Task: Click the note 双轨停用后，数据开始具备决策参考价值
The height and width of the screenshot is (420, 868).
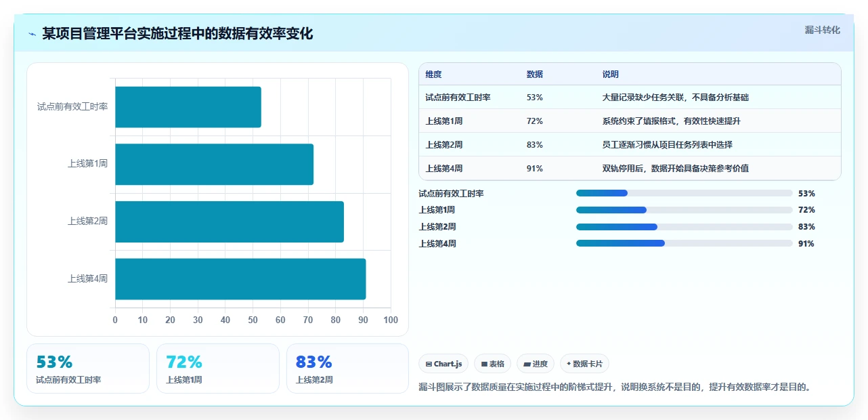Action: pos(676,169)
